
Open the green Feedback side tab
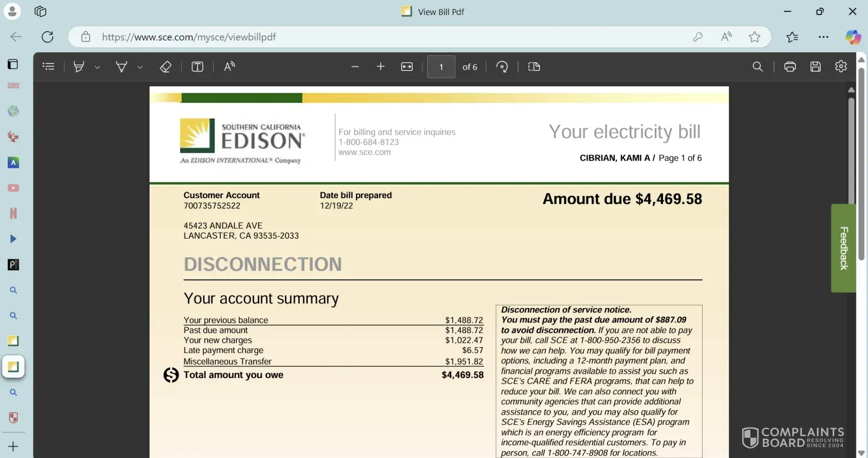coord(843,248)
